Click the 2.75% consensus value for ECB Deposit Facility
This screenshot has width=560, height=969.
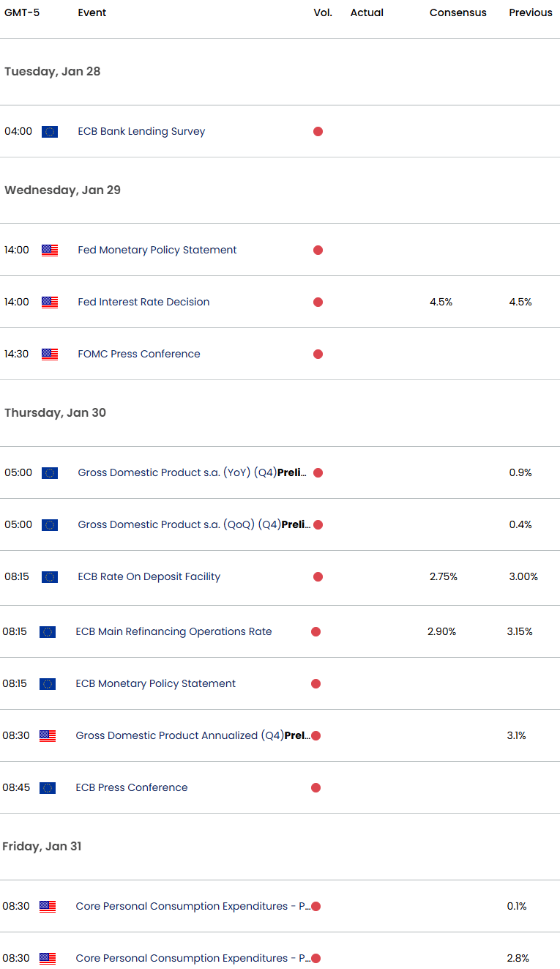click(443, 576)
